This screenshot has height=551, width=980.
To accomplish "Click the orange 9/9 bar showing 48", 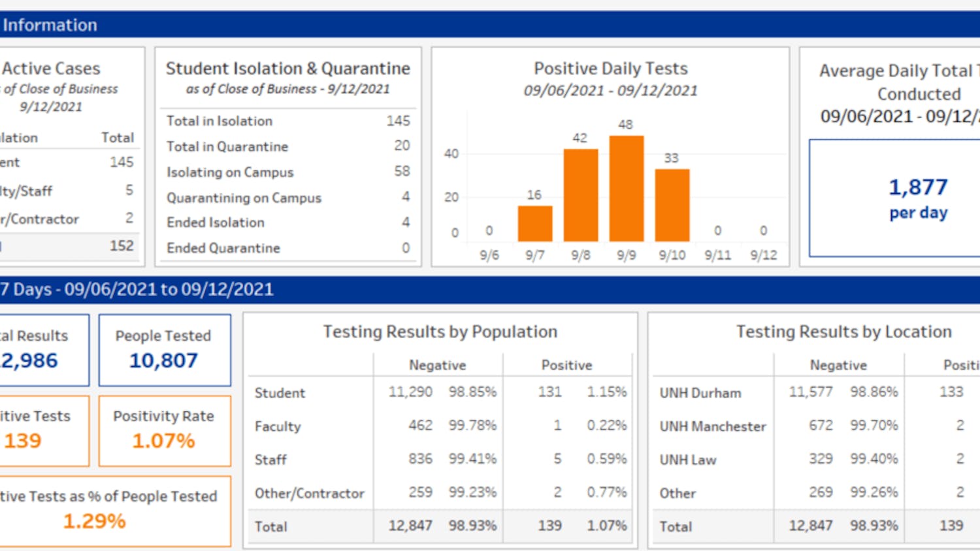I will (626, 189).
